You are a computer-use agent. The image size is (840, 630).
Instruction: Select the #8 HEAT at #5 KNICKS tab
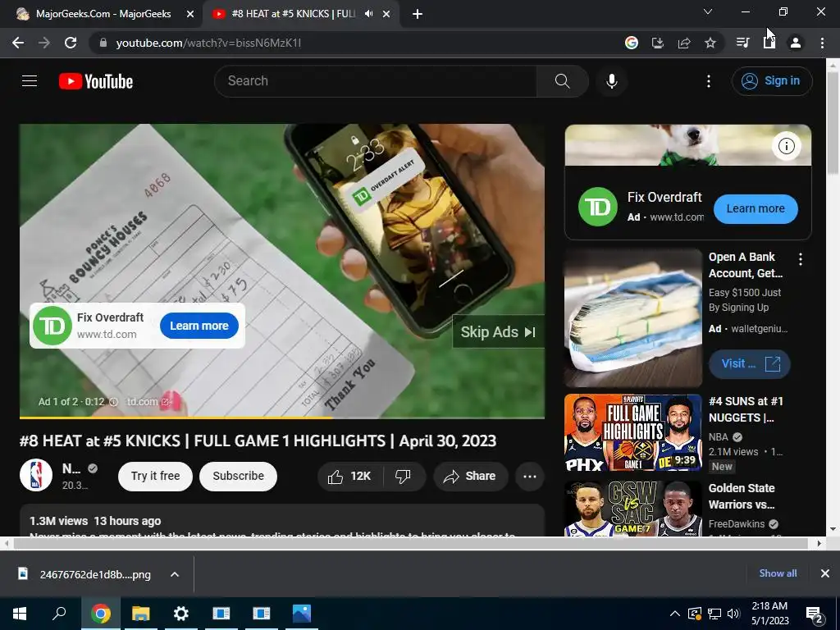tap(293, 14)
